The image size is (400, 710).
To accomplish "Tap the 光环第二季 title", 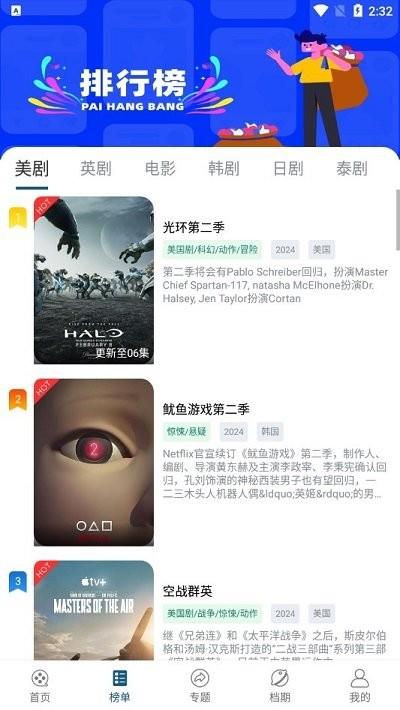I will click(193, 227).
